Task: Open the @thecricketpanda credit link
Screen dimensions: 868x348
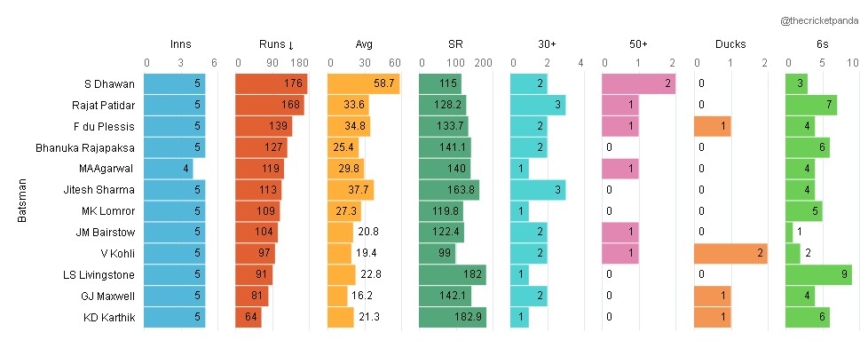Action: click(819, 21)
